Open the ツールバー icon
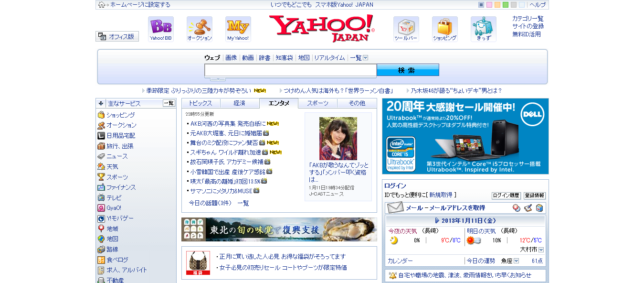Image resolution: width=644 pixels, height=283 pixels. [x=406, y=29]
